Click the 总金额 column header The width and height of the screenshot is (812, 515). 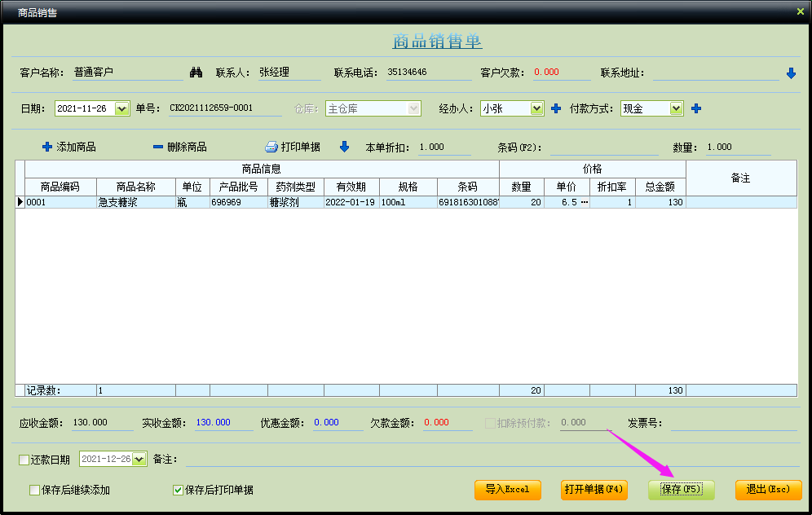[x=660, y=187]
